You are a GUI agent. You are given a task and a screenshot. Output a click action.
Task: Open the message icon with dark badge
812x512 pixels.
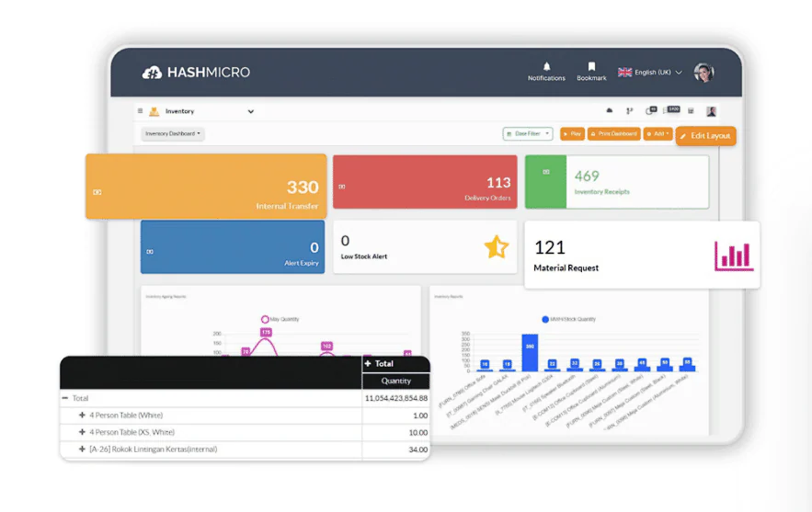tap(671, 109)
